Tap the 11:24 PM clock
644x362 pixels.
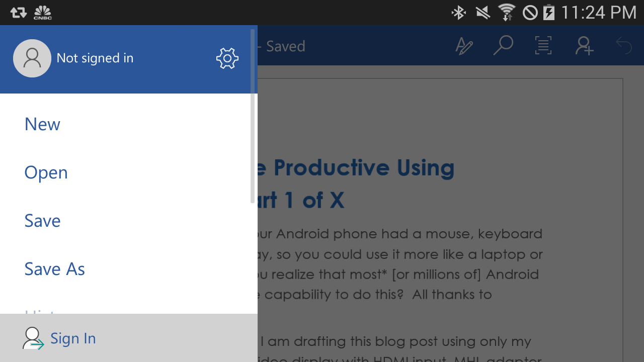[599, 13]
